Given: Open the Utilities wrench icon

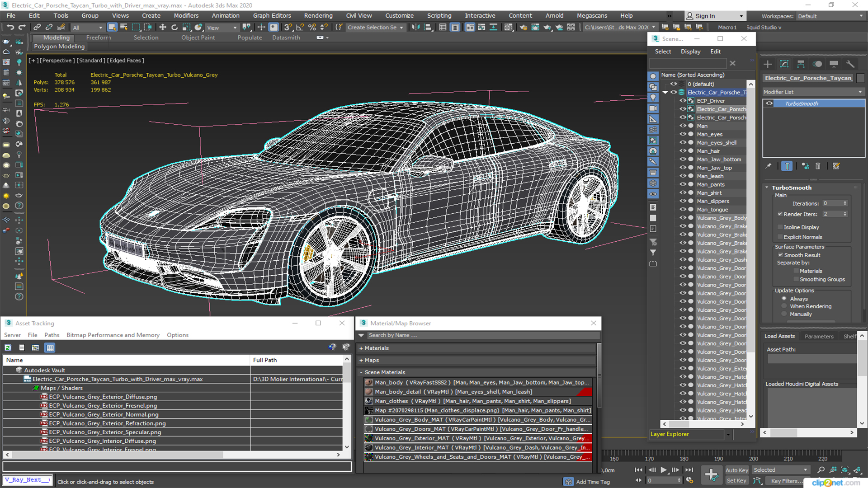Looking at the screenshot, I should (850, 64).
